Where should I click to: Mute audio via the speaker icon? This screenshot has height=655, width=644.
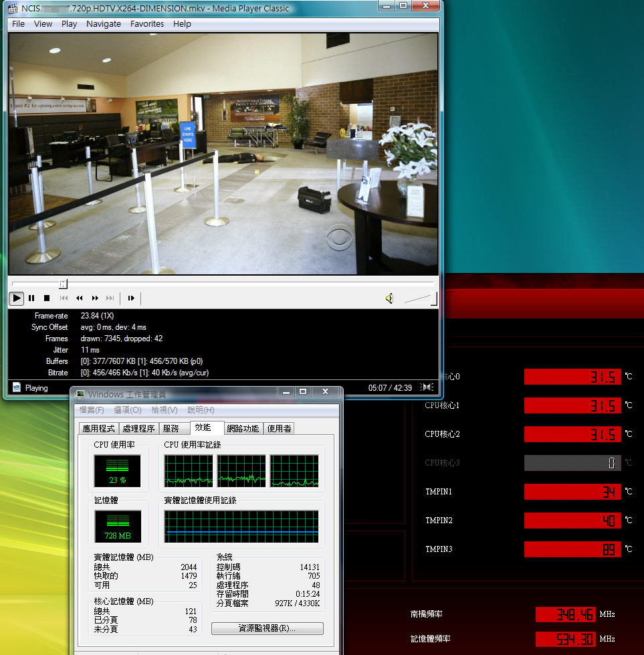[x=389, y=298]
